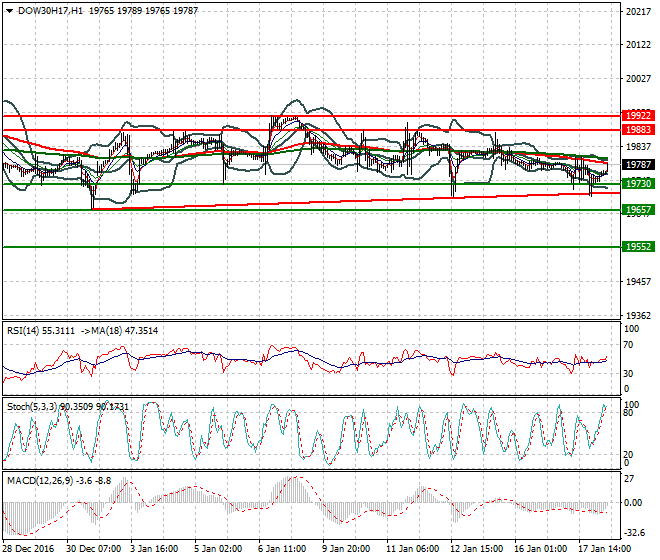Click the RSI 30 scale value

click(x=628, y=373)
